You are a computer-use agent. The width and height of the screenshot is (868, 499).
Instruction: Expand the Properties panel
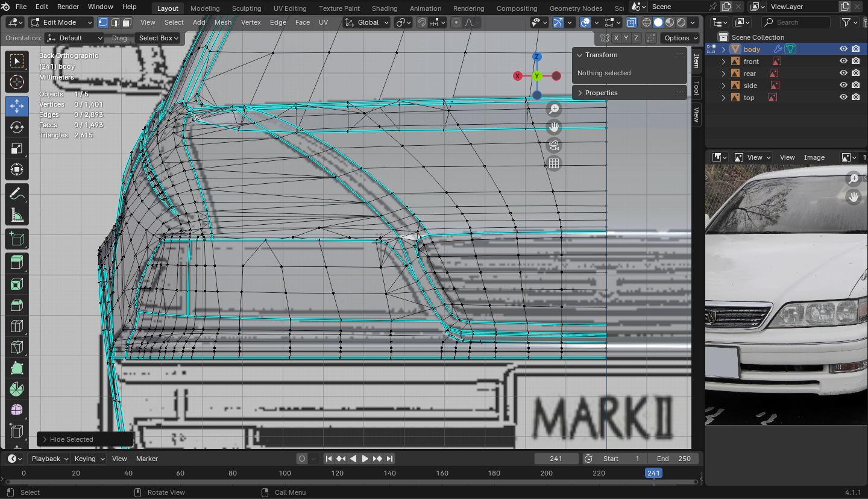pyautogui.click(x=580, y=93)
